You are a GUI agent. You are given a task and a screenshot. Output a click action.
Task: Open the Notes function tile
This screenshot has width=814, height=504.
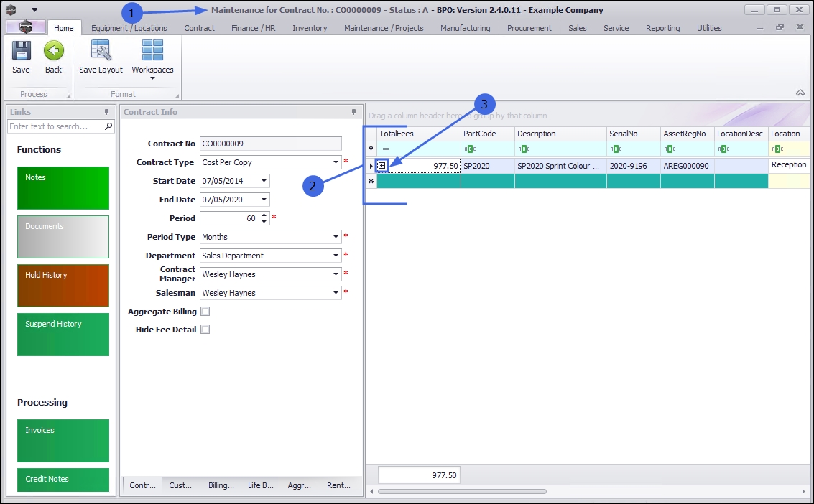point(63,187)
